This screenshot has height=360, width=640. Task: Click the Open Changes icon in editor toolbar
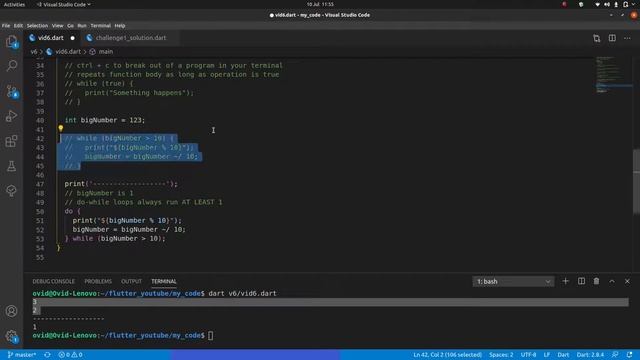tap(597, 38)
